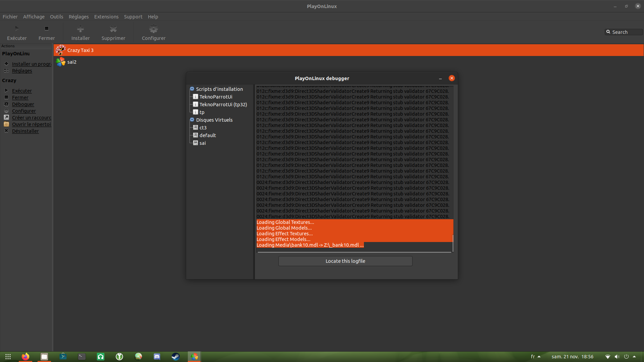Open the applications grid in taskbar

pos(8,357)
